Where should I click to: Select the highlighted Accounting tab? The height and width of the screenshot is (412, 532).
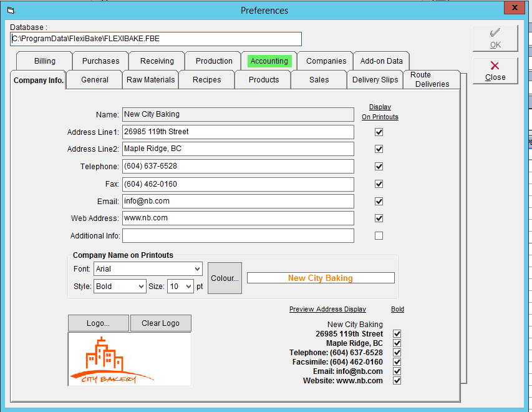pos(269,61)
